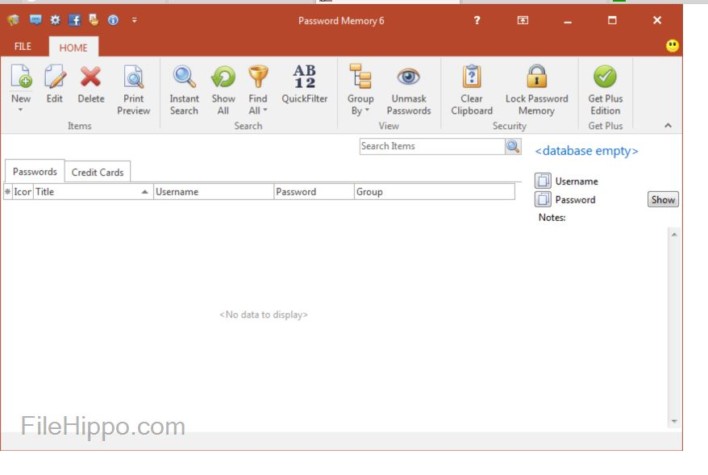Screen dimensions: 708x475
Task: Click the Show All icon
Action: click(223, 76)
